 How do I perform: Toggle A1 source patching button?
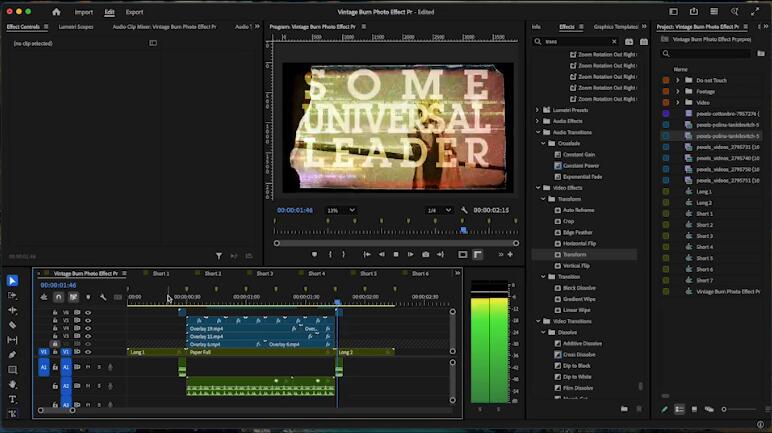[x=43, y=367]
